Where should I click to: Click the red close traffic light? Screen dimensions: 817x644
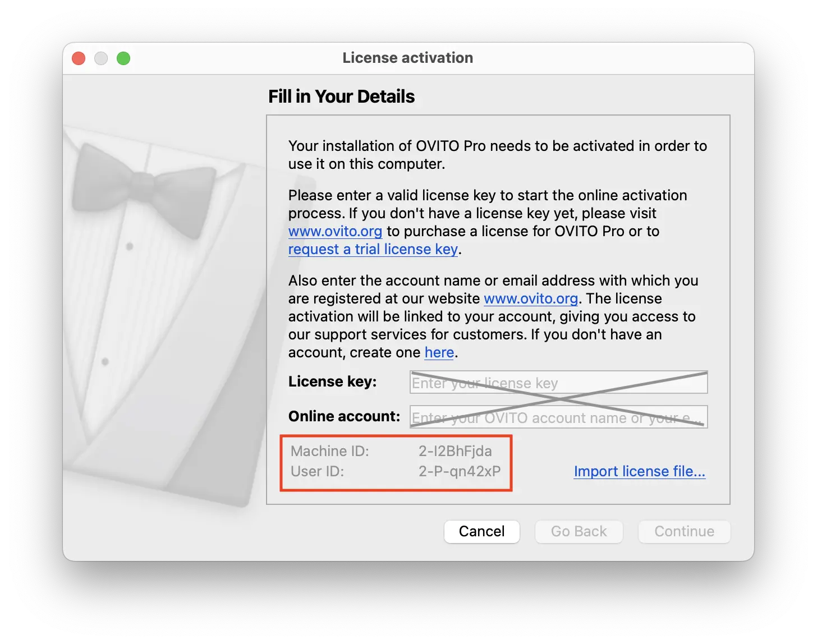click(x=78, y=58)
